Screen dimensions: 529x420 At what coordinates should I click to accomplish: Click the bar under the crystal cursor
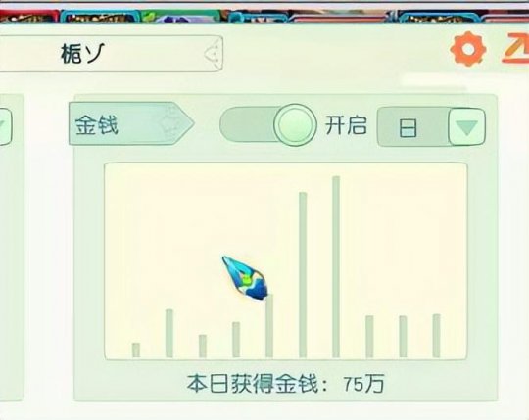click(x=269, y=326)
